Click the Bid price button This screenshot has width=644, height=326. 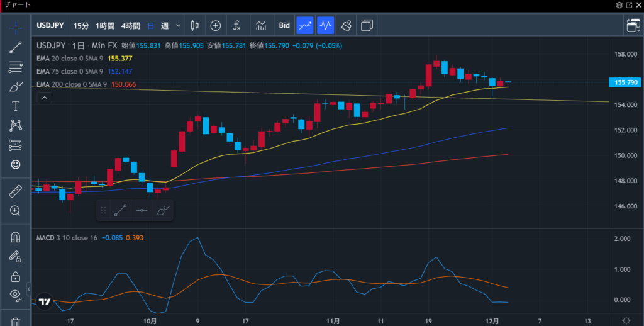[x=284, y=26]
